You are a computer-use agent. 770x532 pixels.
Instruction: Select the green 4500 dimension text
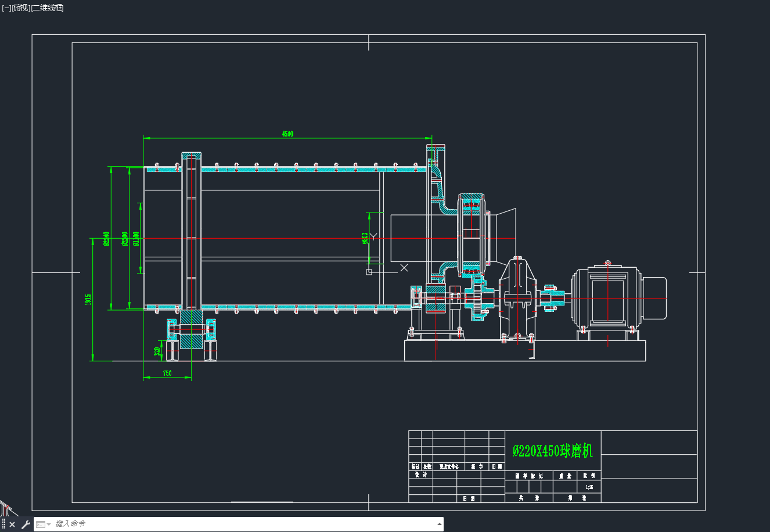pos(287,134)
